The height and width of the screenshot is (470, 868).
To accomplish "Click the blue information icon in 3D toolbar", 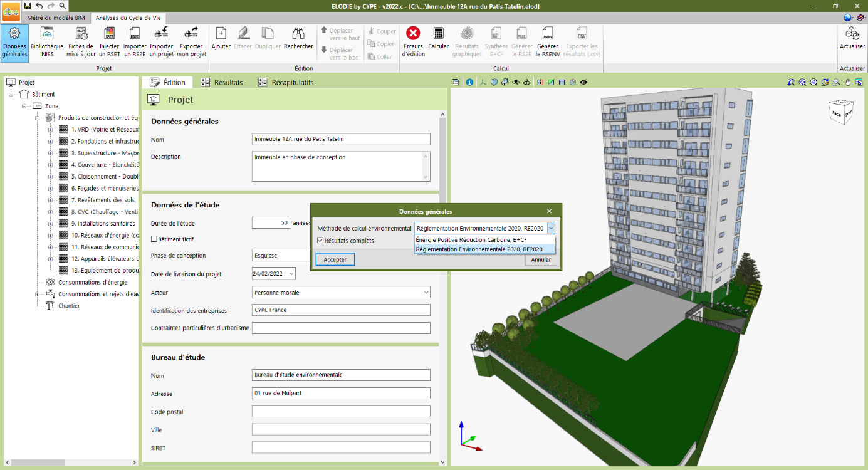I will 469,82.
